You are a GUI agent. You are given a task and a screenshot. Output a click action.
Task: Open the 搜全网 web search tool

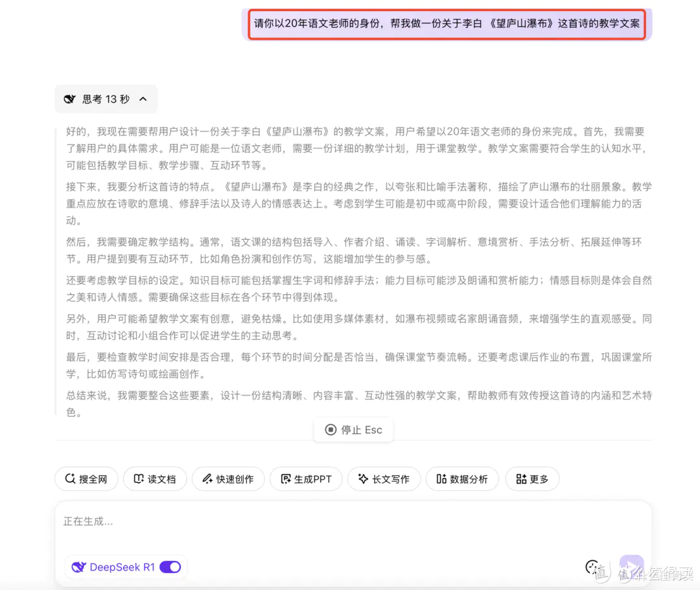[86, 478]
